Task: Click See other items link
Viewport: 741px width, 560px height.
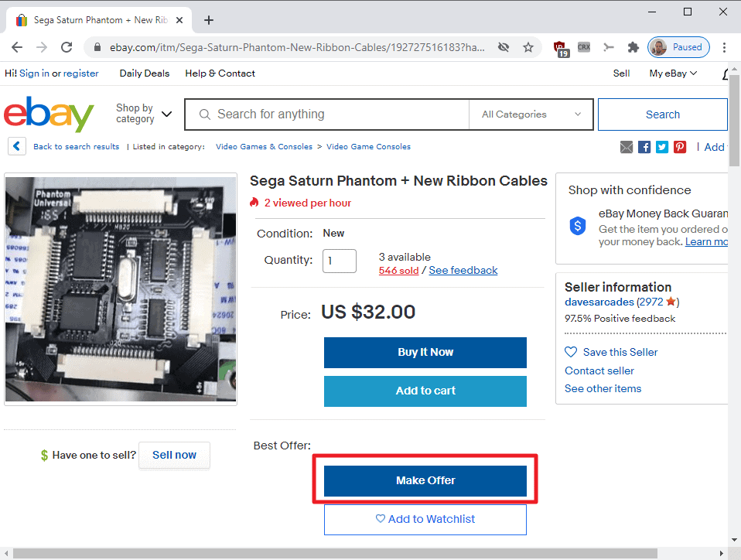Action: pyautogui.click(x=603, y=388)
